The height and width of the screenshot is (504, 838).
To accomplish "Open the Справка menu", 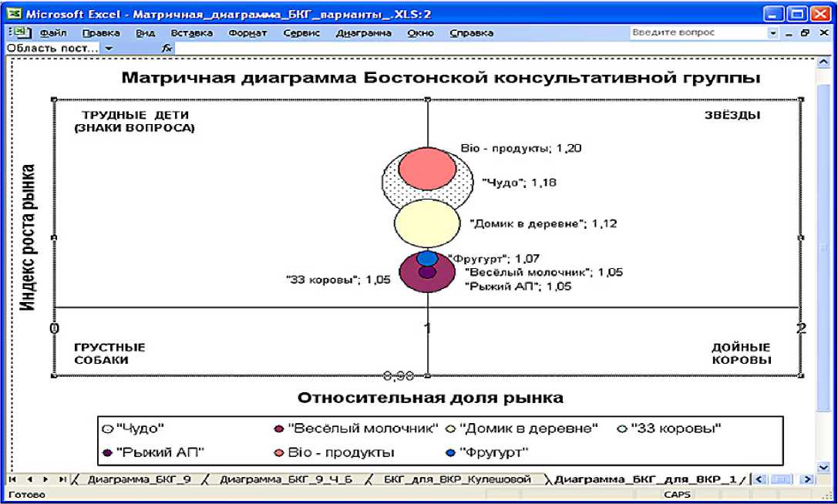I will click(471, 33).
